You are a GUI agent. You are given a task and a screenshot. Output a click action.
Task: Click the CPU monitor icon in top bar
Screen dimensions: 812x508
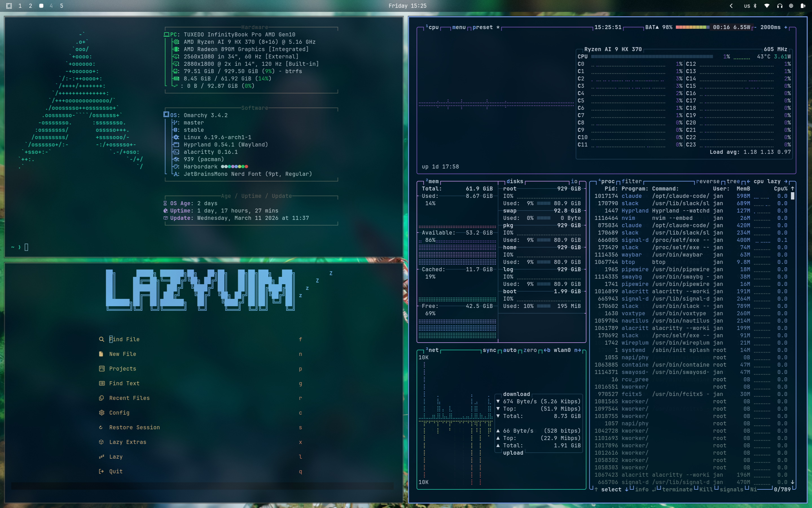coord(791,6)
